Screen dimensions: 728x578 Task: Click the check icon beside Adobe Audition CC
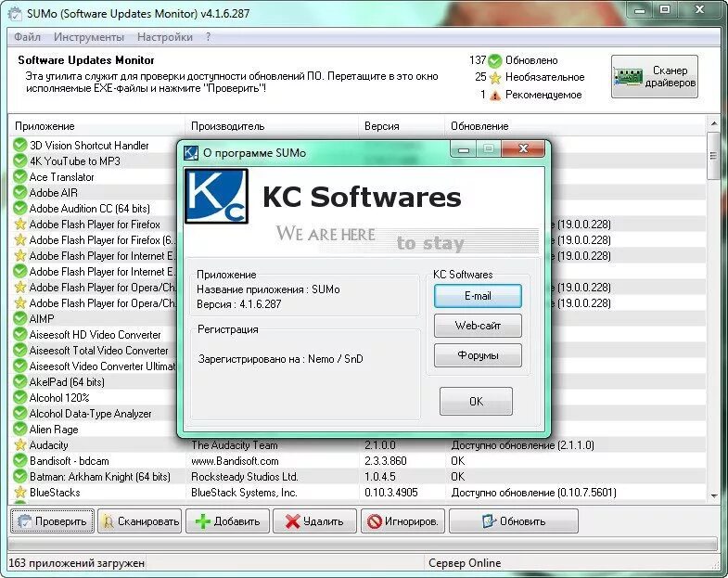point(20,208)
